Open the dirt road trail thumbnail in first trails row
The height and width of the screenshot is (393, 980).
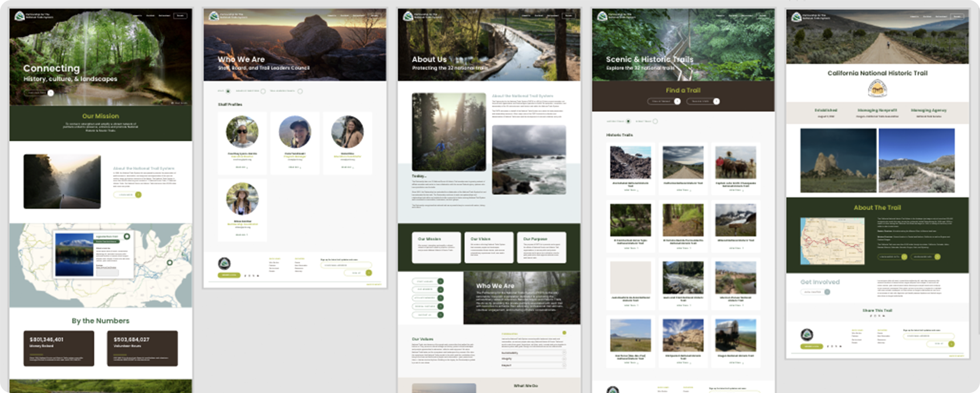(x=683, y=163)
